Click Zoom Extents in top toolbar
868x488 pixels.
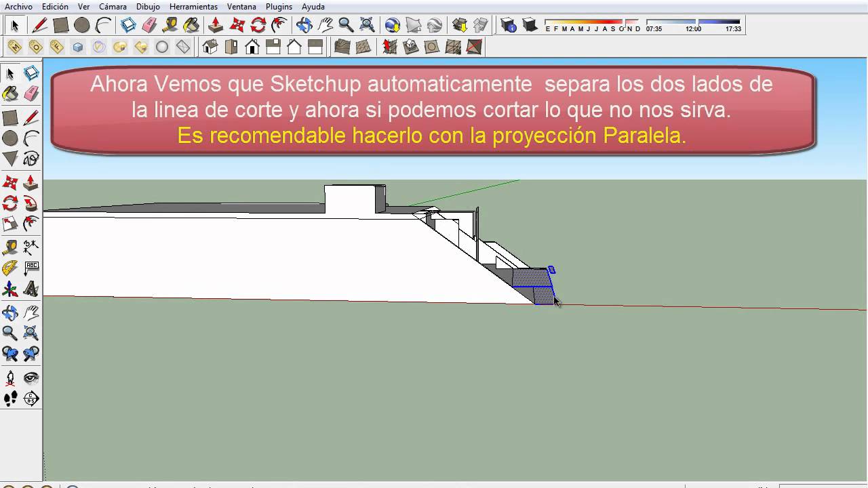367,26
